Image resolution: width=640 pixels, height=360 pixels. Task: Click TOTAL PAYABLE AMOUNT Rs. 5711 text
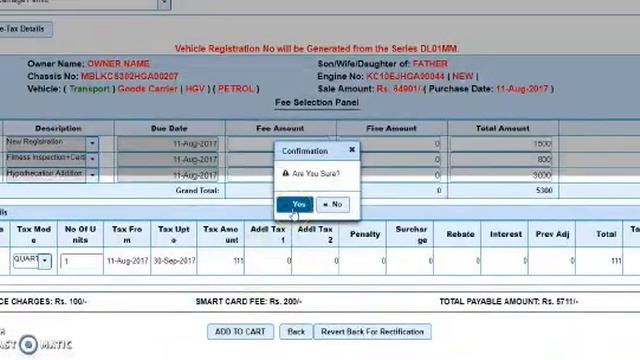pos(509,302)
